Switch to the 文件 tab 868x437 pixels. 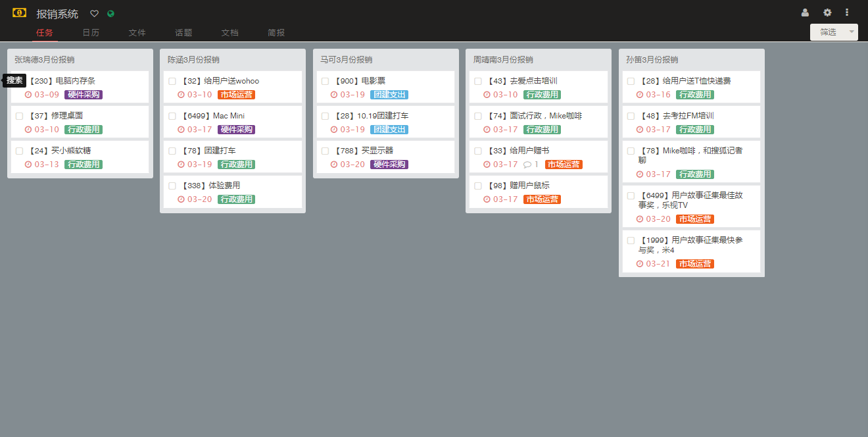coord(137,32)
